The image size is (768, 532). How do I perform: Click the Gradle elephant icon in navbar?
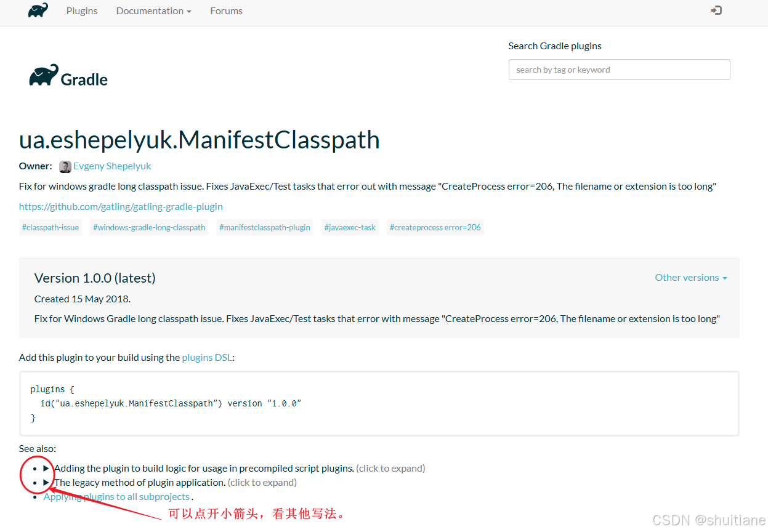point(38,10)
